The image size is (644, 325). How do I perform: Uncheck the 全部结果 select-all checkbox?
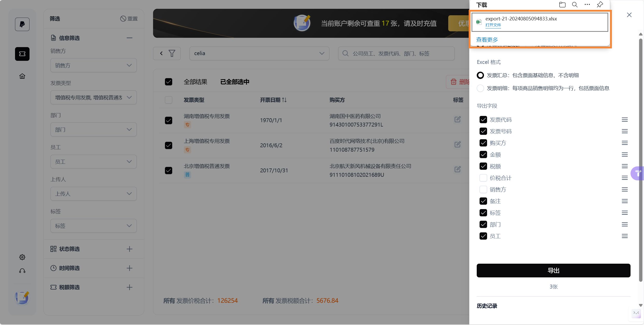pyautogui.click(x=169, y=82)
